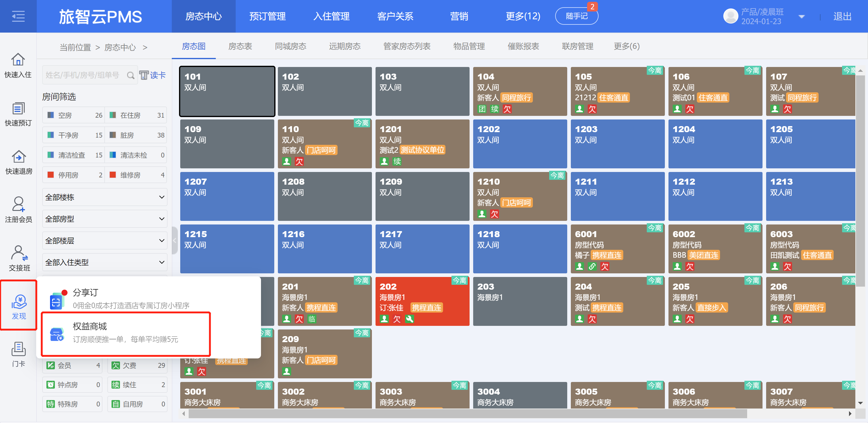Screen dimensions: 868x423
Task: Open the 预订管理 menu
Action: (268, 16)
